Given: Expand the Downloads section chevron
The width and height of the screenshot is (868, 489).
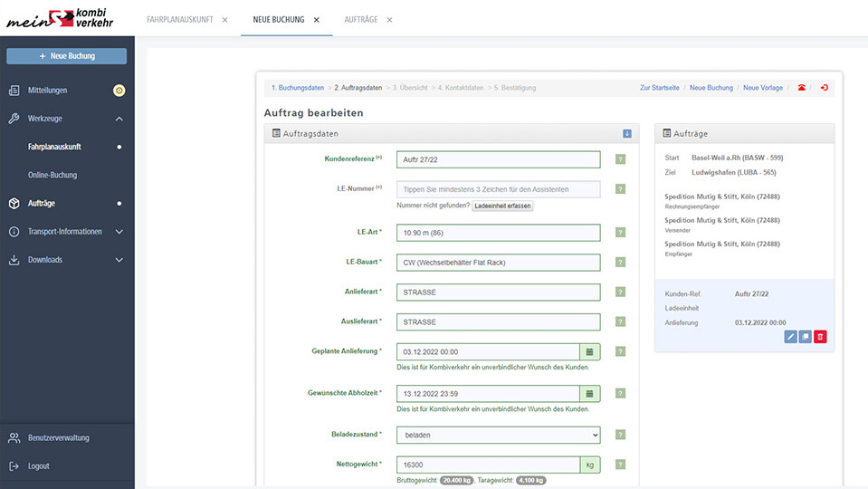Looking at the screenshot, I should (119, 260).
